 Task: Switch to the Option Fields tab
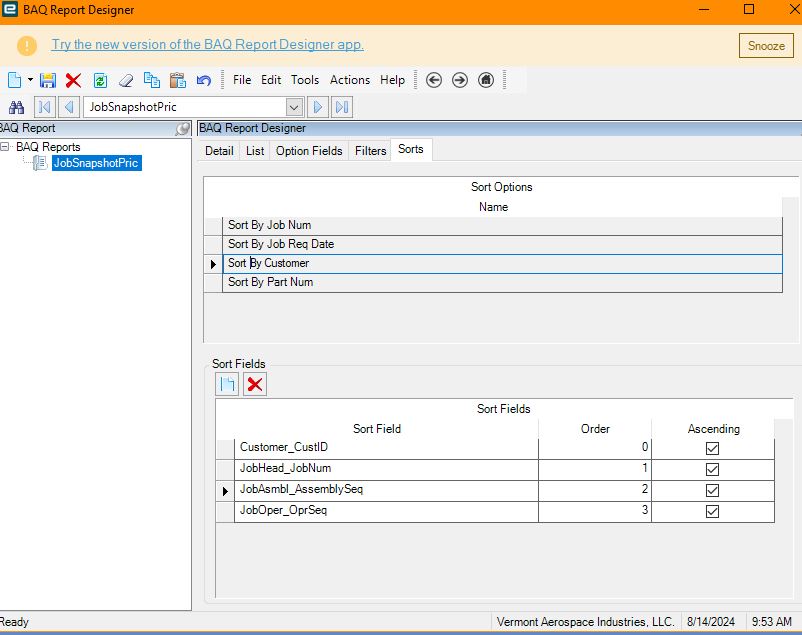pyautogui.click(x=309, y=151)
